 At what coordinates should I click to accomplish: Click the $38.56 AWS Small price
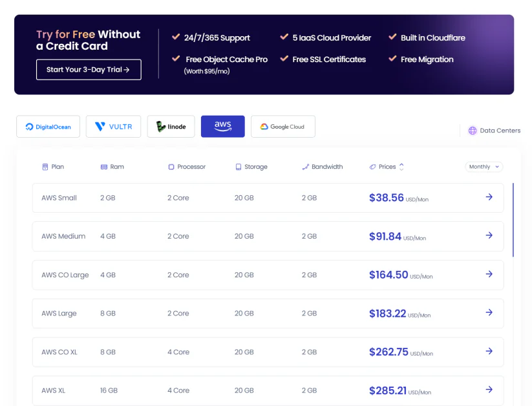387,198
